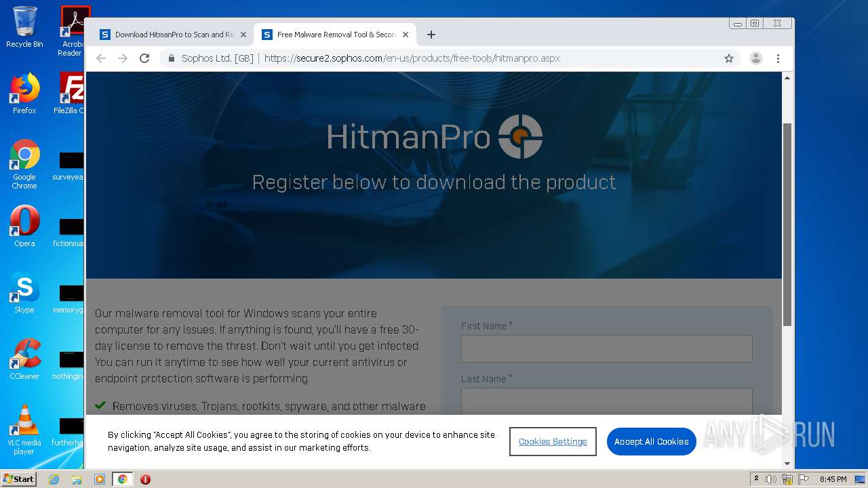Open Windows Explorer from the taskbar

(77, 479)
